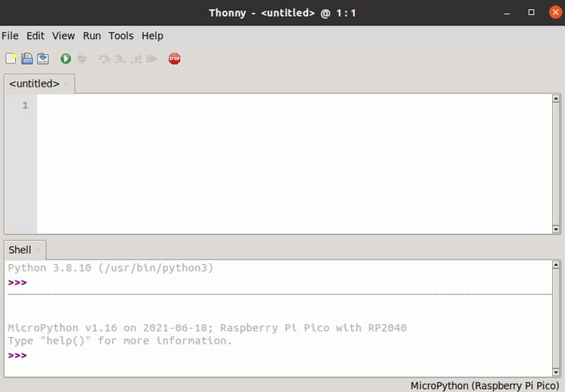Click the first >>> prompt under Python 3.8.10
This screenshot has width=565, height=392.
17,282
